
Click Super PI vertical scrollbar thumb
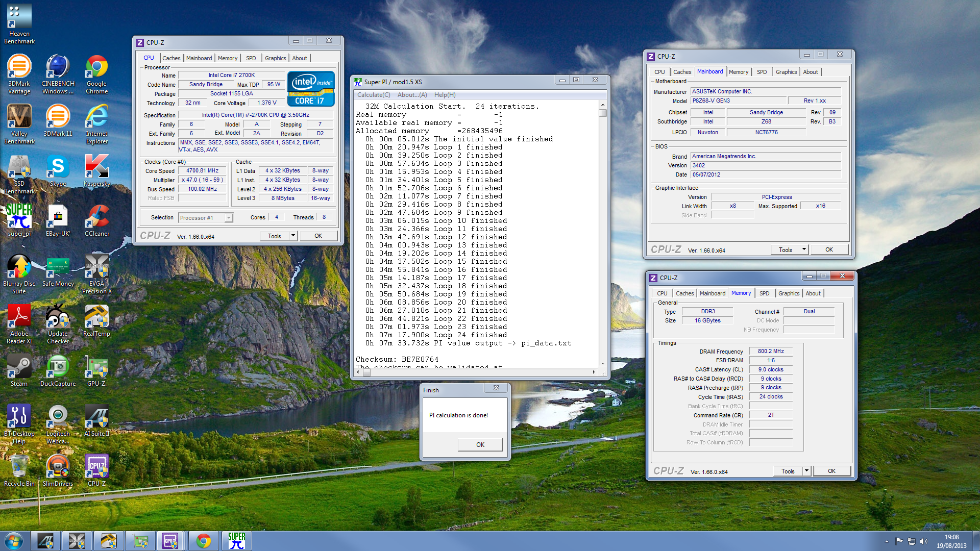(602, 113)
